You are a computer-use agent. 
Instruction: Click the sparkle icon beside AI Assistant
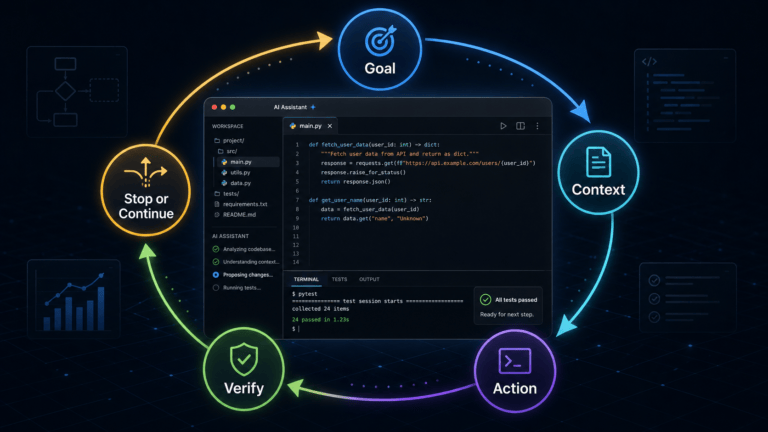point(313,107)
